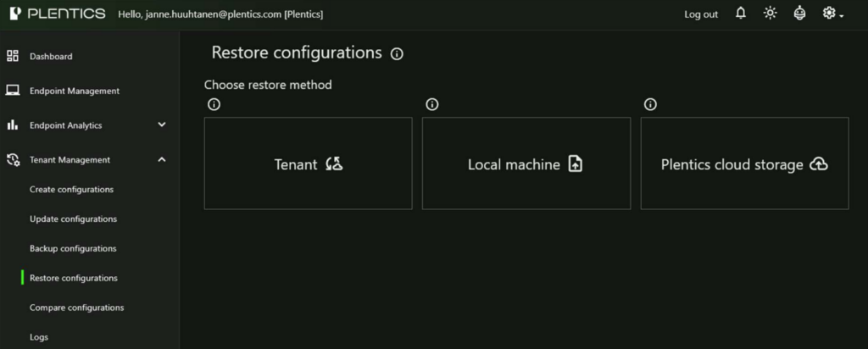Show info for Restore configurations heading

pos(397,53)
